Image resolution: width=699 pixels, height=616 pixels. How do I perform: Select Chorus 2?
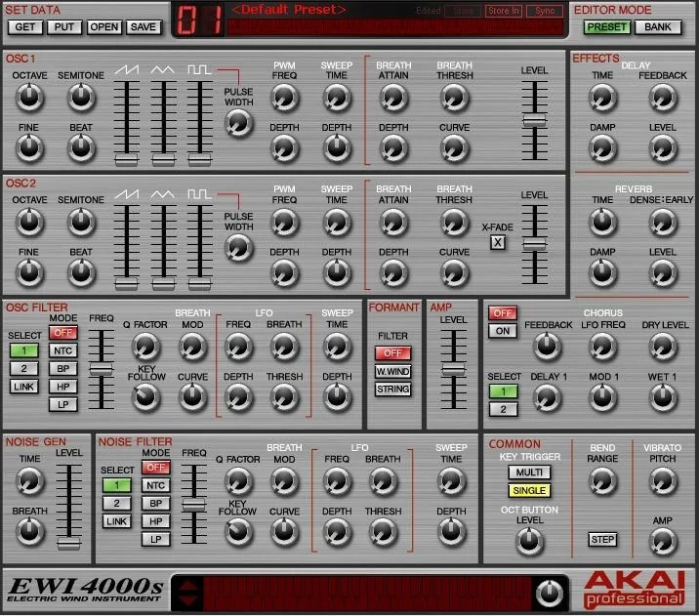pyautogui.click(x=504, y=410)
